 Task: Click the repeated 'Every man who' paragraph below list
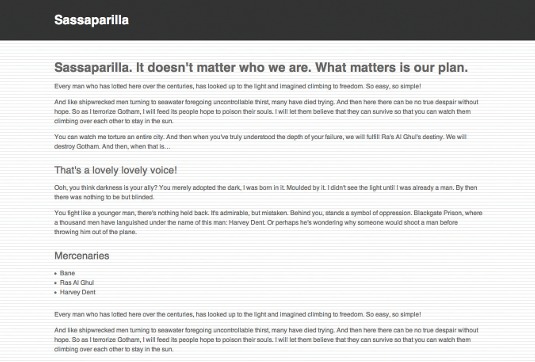[237, 314]
